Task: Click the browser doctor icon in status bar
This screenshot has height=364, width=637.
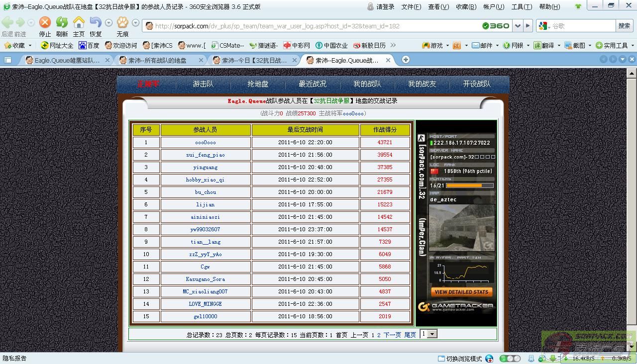Action: (x=489, y=359)
